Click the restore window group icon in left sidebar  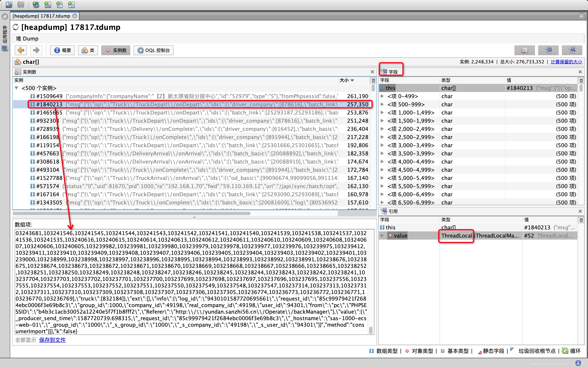tap(5, 17)
